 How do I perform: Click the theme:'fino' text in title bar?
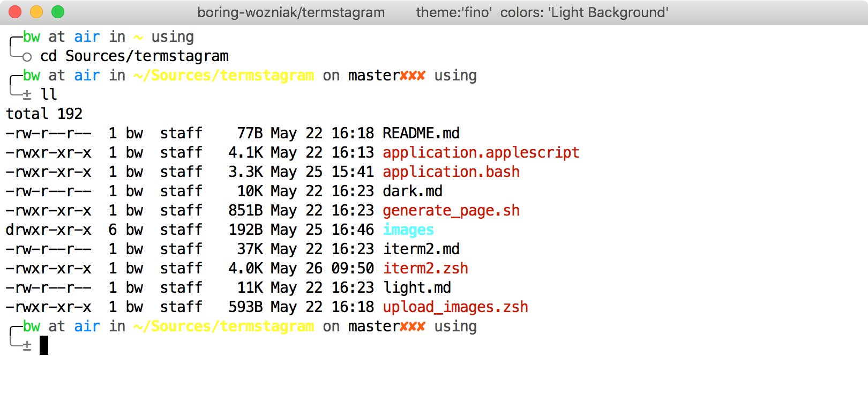(x=454, y=12)
